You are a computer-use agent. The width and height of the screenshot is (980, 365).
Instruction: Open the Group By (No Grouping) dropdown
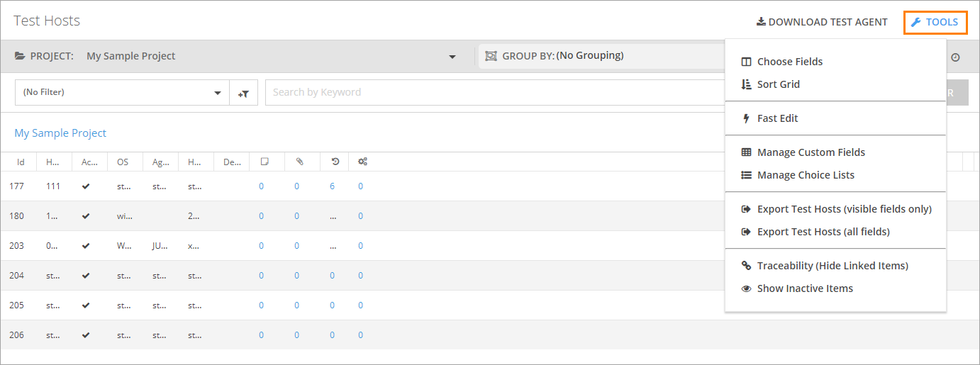(x=603, y=55)
